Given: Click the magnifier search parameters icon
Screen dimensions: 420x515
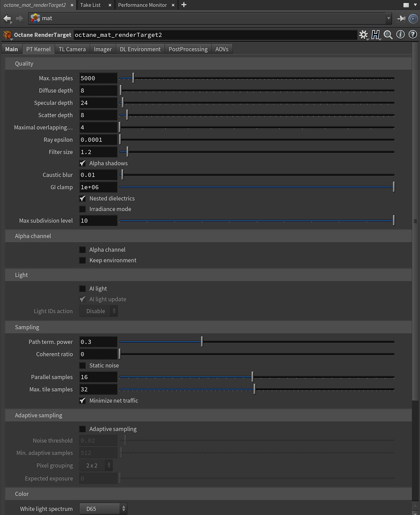Looking at the screenshot, I should (x=388, y=35).
